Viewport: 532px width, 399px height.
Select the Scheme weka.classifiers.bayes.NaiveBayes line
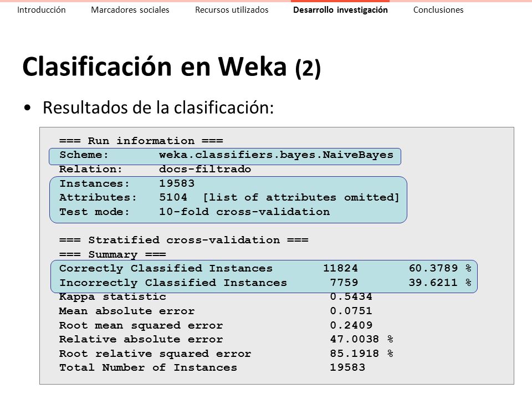point(226,155)
